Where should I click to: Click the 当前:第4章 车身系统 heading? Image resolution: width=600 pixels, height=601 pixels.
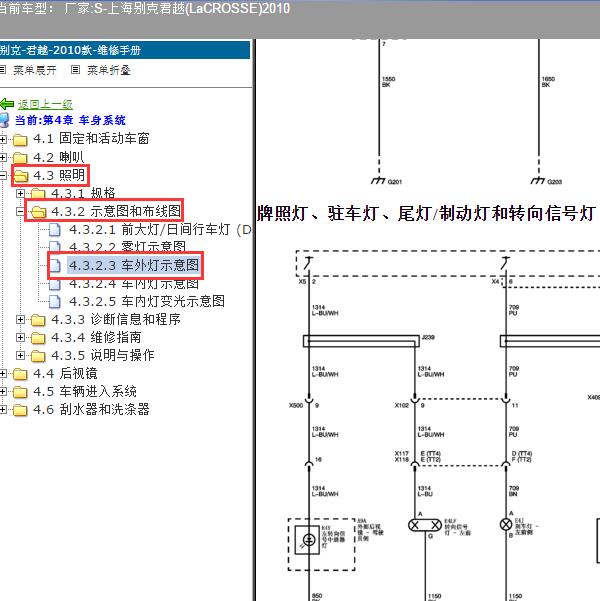70,120
